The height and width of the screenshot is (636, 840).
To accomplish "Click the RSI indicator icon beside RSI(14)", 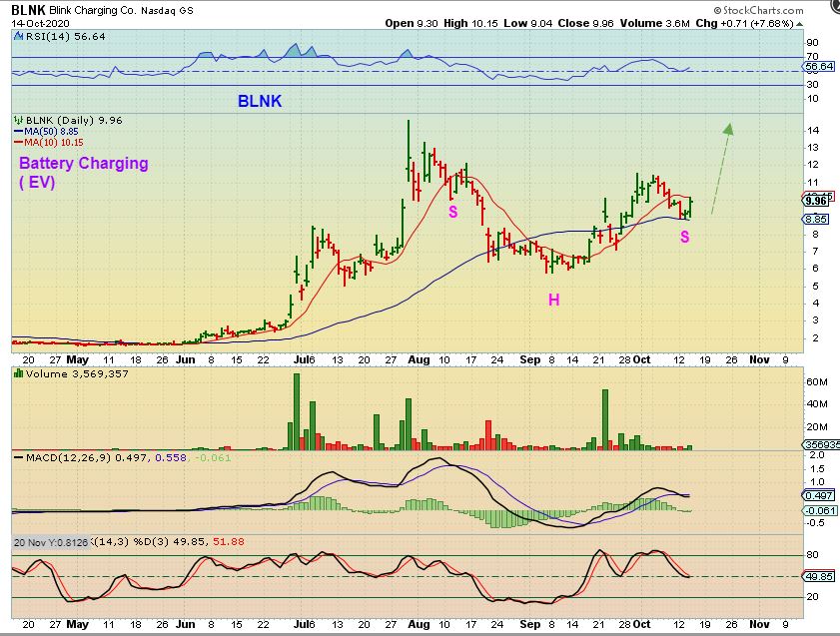I will pos(19,36).
